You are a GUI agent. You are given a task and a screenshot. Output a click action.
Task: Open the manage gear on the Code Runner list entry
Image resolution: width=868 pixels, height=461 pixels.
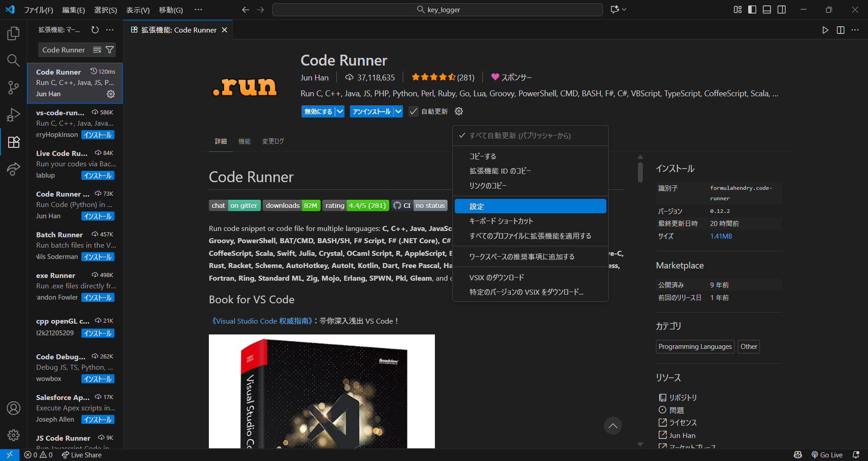(x=111, y=94)
